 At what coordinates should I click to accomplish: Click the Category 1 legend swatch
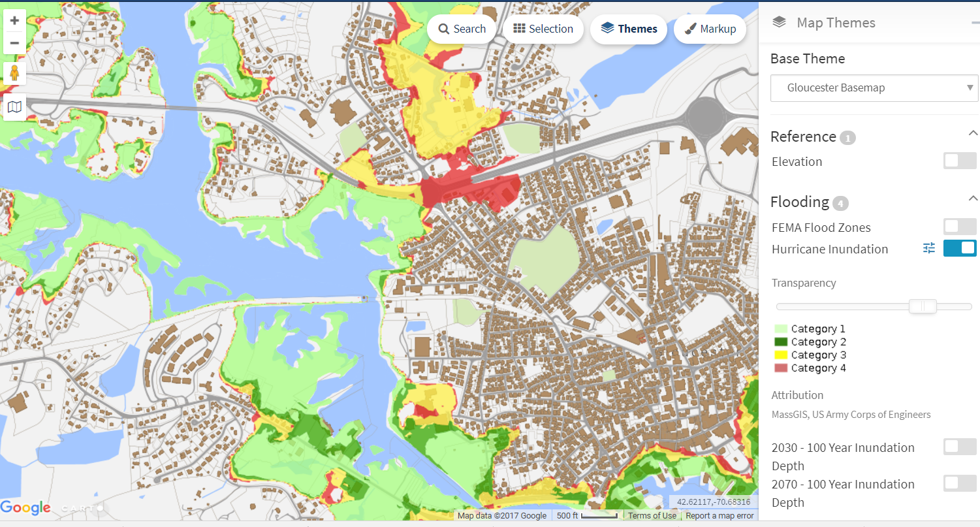781,329
